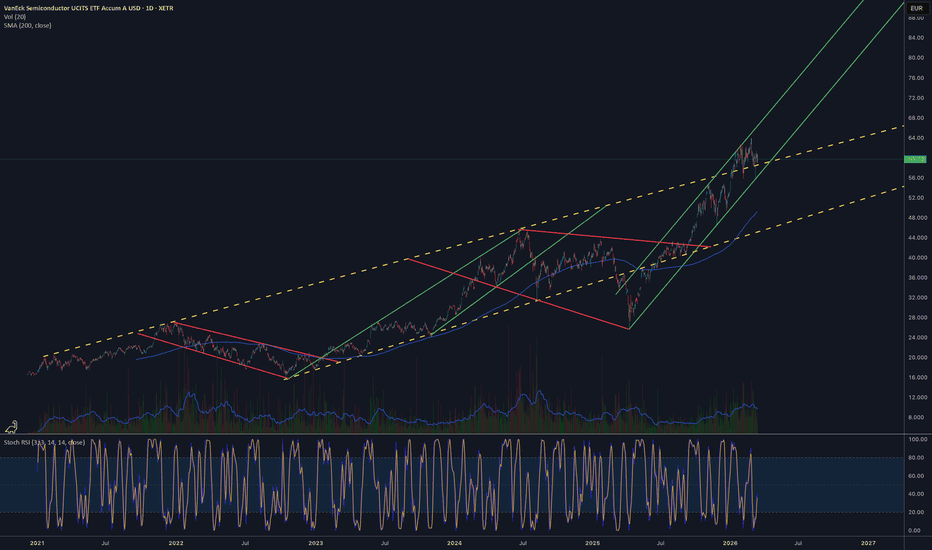The width and height of the screenshot is (932, 550).
Task: Select the Vol (20) indicator legend
Action: coord(14,17)
